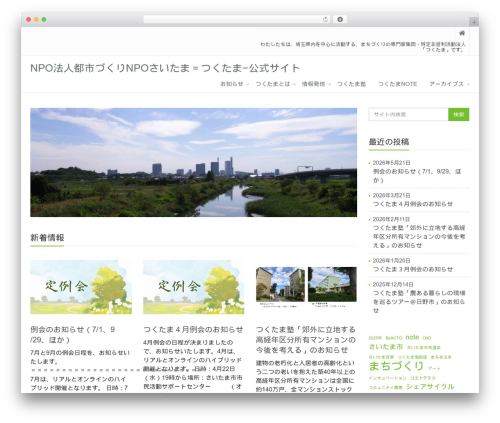Click the green 検索 button
The width and height of the screenshot is (500, 423).
(x=459, y=114)
